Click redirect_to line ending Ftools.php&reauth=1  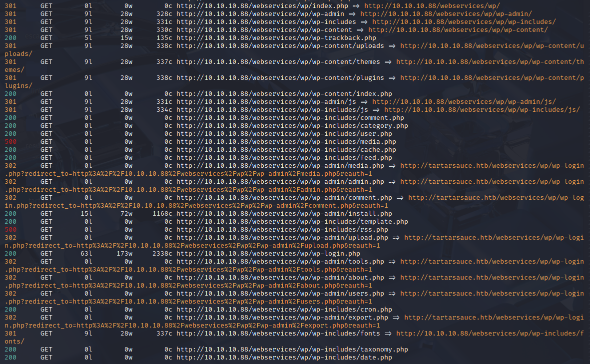point(188,270)
